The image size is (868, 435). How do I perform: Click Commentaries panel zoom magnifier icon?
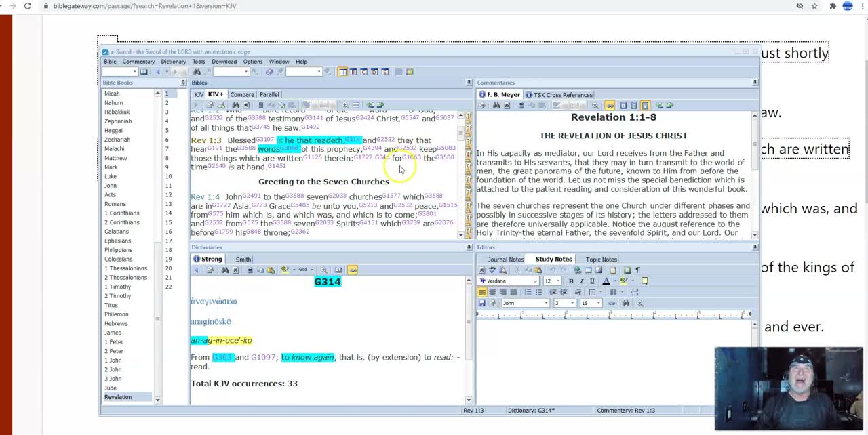[x=595, y=105]
